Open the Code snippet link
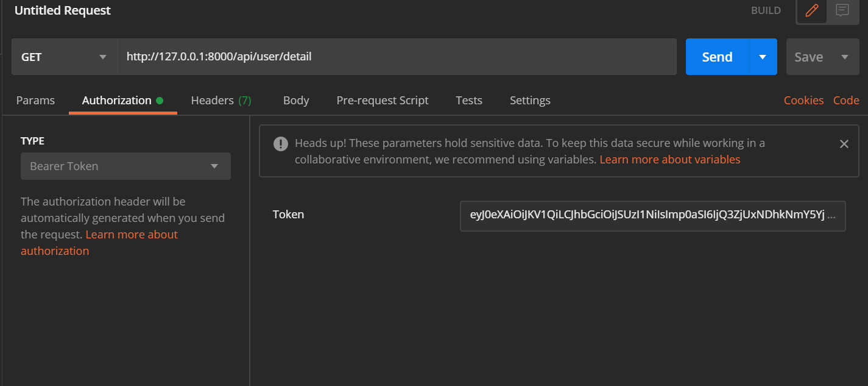Image resolution: width=868 pixels, height=386 pixels. point(847,100)
